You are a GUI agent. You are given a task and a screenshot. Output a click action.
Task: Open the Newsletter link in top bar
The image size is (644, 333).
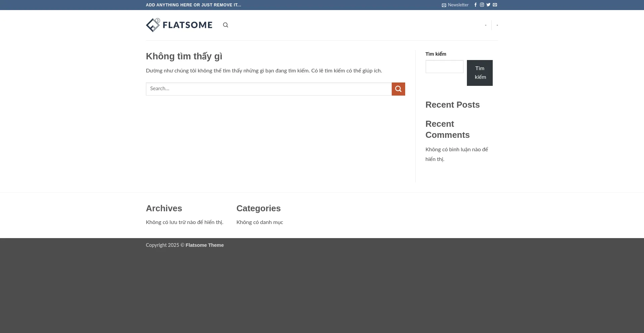[x=455, y=5]
